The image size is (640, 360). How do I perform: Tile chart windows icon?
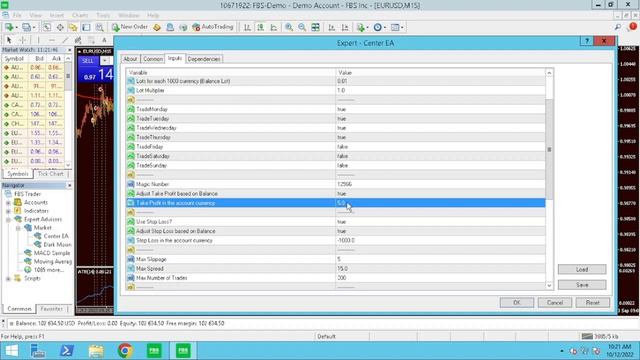coord(316,27)
